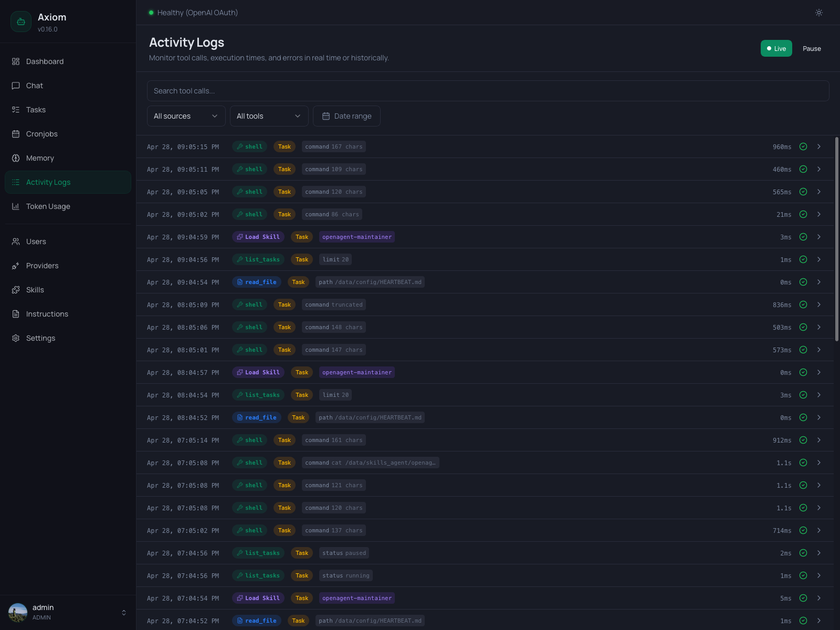Image resolution: width=840 pixels, height=630 pixels.
Task: Expand the admin account menu
Action: coord(68,612)
